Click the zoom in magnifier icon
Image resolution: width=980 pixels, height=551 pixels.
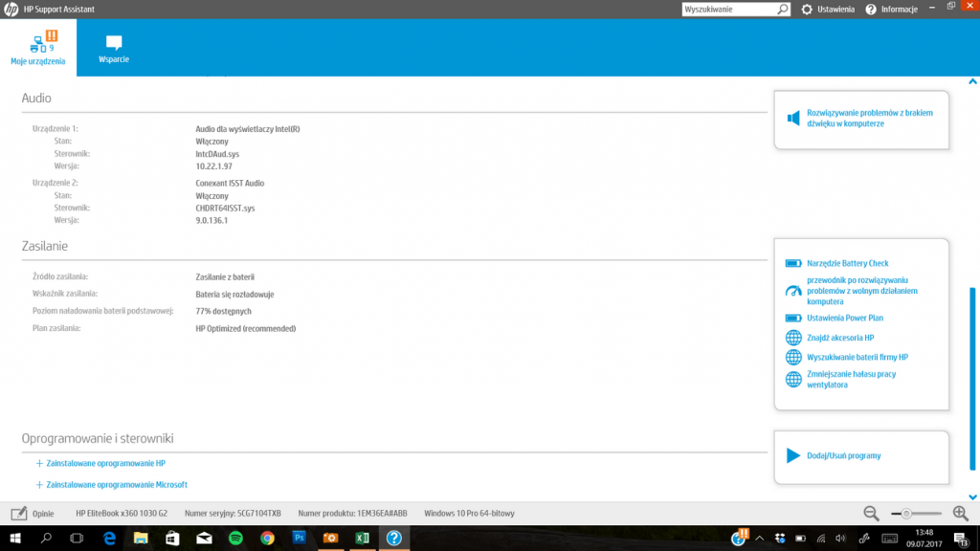click(960, 514)
